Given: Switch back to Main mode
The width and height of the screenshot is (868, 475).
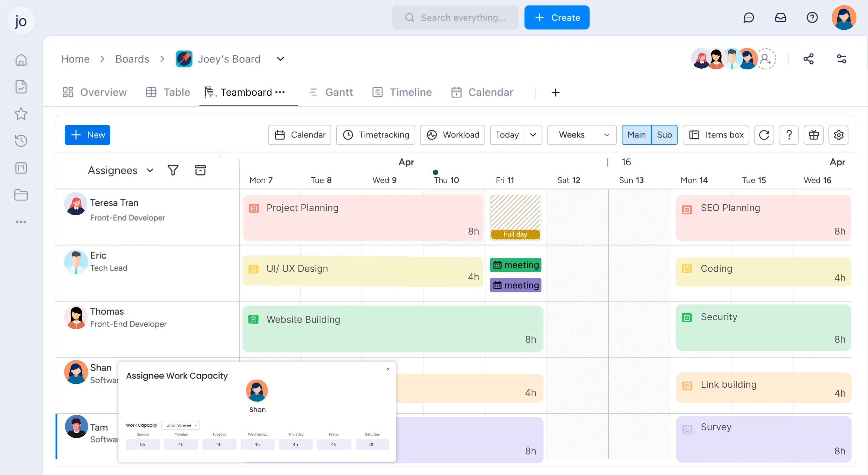Looking at the screenshot, I should pyautogui.click(x=637, y=134).
